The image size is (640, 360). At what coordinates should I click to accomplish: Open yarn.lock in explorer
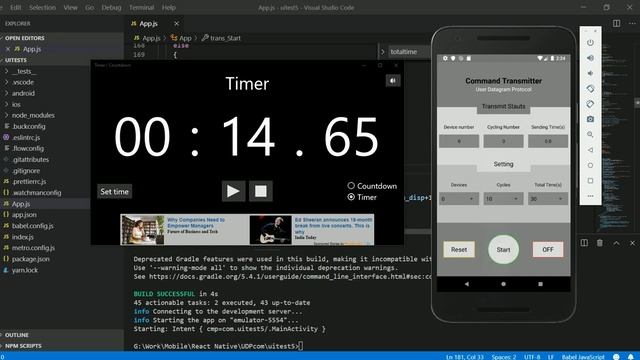[24, 270]
